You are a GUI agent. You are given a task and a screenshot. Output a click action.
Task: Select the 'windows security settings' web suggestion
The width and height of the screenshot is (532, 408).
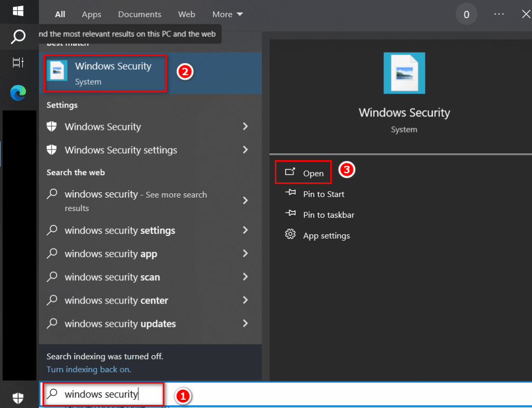(150, 230)
